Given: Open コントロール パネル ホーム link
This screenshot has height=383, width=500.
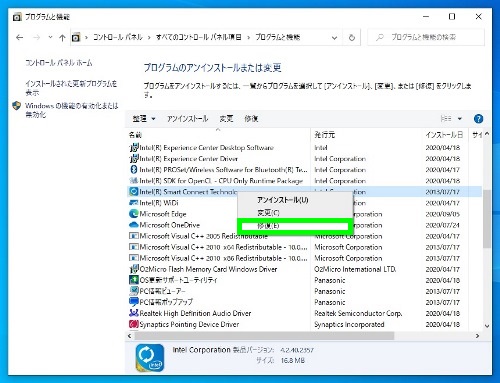Looking at the screenshot, I should tap(59, 63).
